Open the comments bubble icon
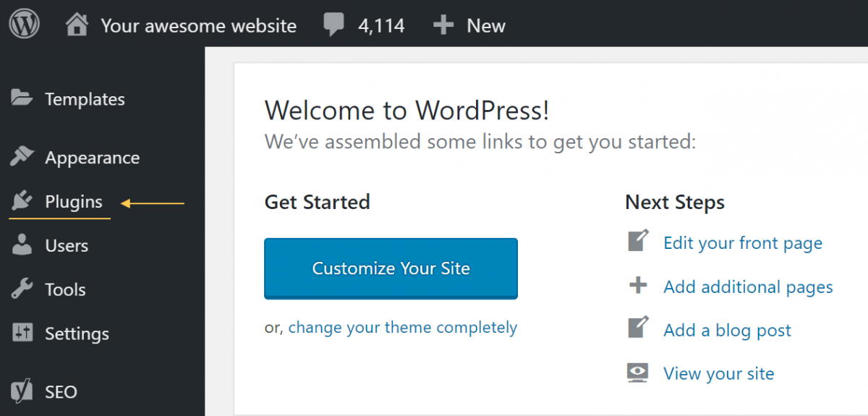Viewport: 868px width, 416px height. (x=333, y=26)
